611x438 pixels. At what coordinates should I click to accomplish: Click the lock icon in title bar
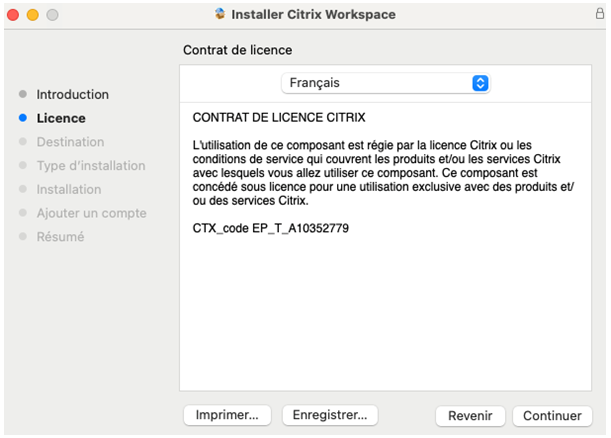click(600, 14)
